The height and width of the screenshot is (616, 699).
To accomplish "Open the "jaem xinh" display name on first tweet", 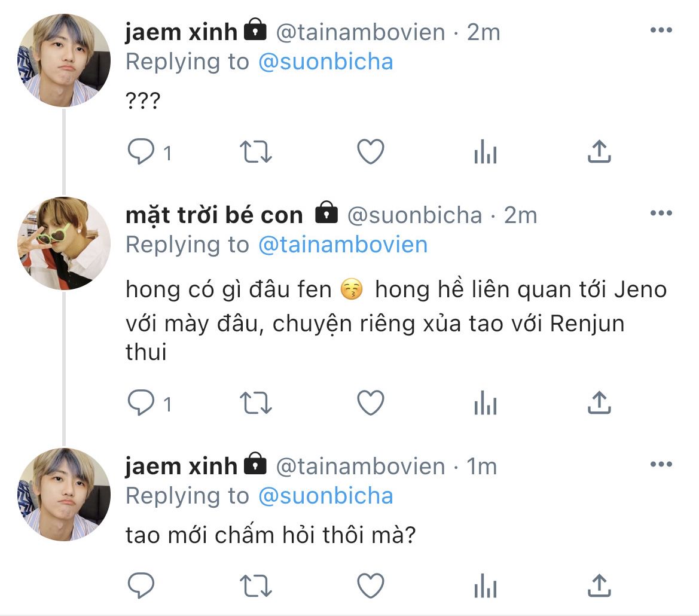I will (181, 32).
